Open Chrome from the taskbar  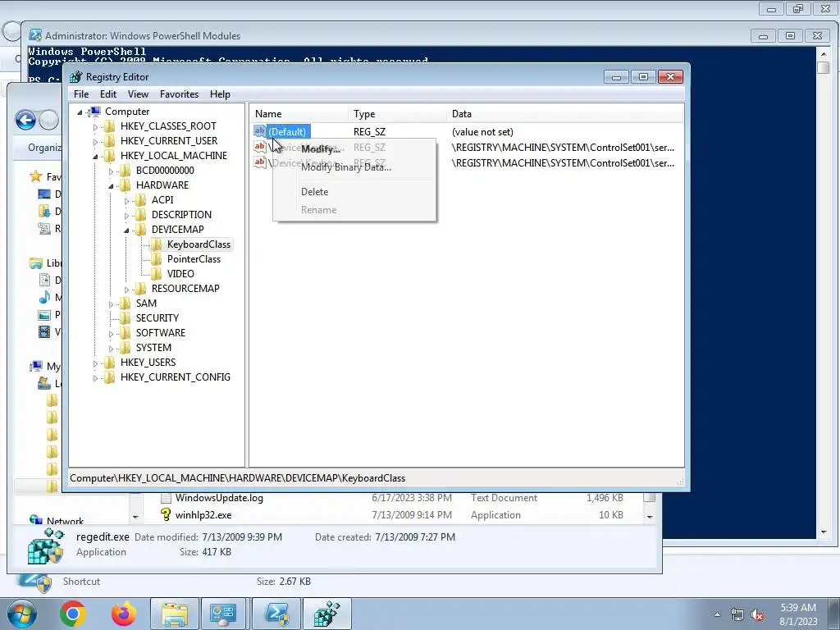(73, 614)
